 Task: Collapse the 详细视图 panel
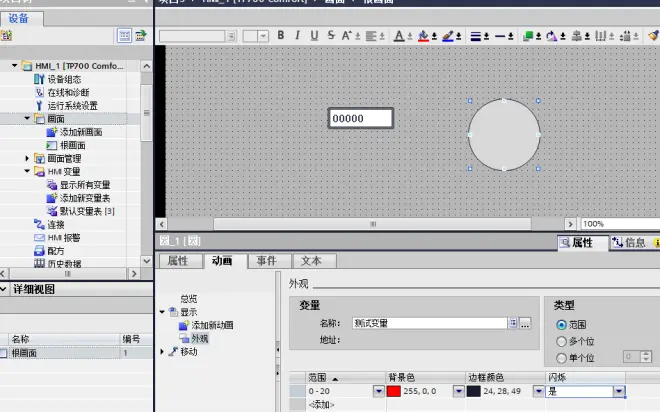3,289
